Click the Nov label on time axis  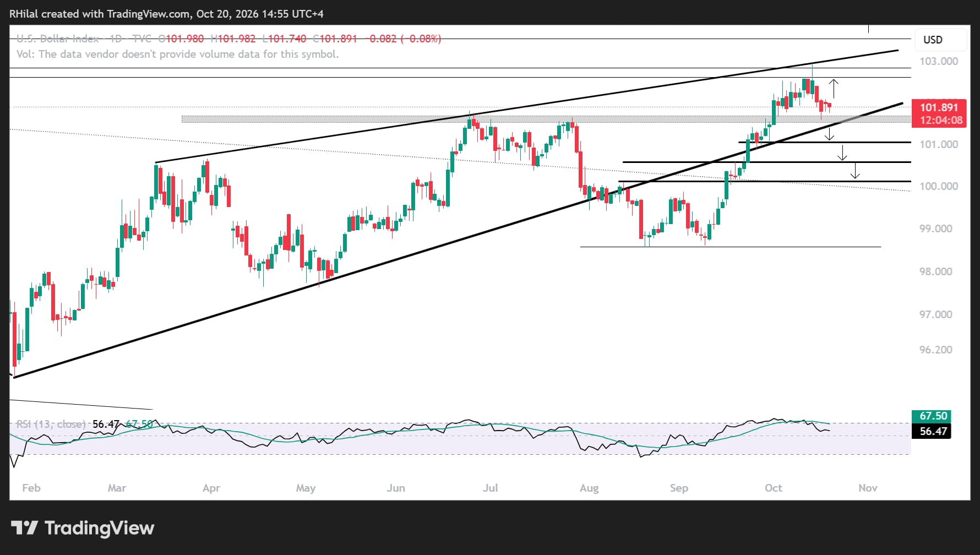pyautogui.click(x=868, y=488)
